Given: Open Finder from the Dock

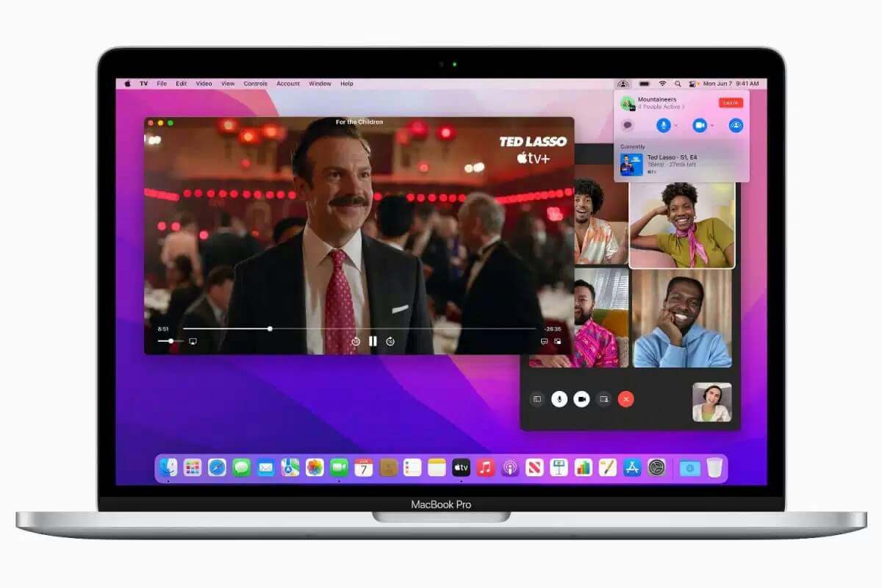Looking at the screenshot, I should pyautogui.click(x=168, y=467).
